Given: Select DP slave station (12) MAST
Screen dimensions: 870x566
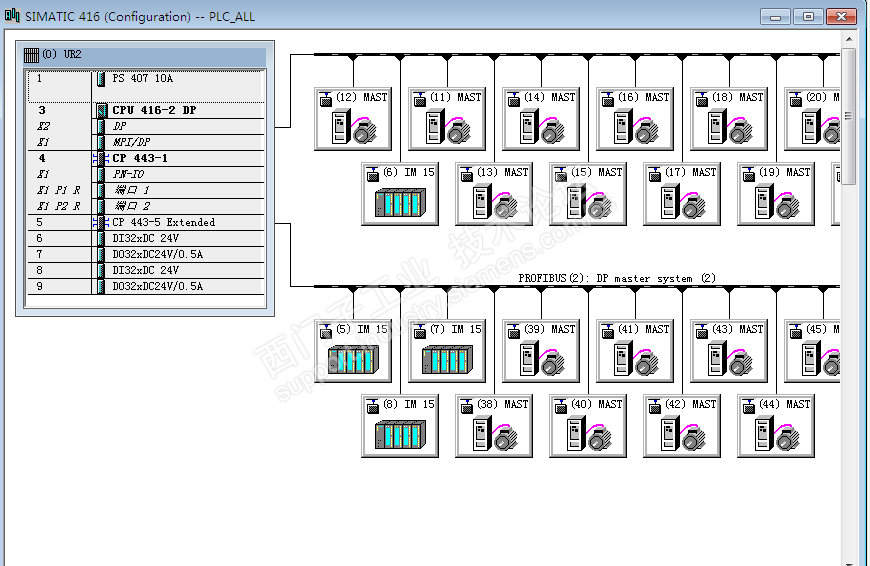Looking at the screenshot, I should point(353,119).
